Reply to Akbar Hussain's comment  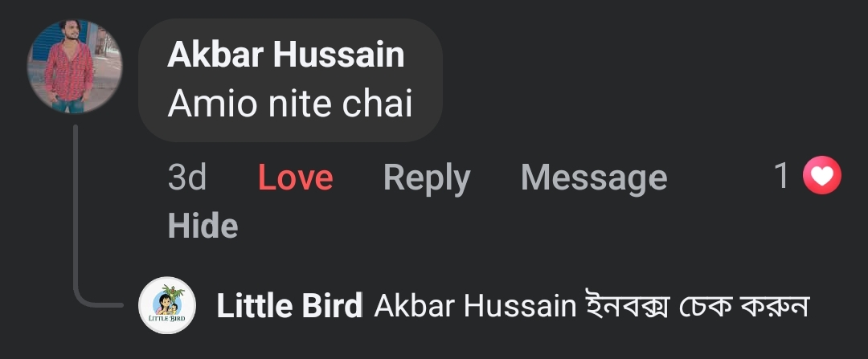click(x=426, y=177)
